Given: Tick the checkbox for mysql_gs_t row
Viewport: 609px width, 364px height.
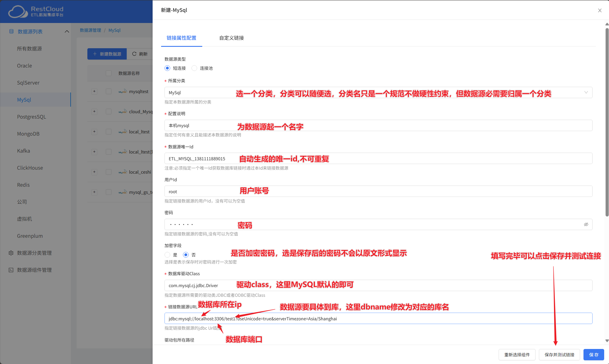Looking at the screenshot, I should click(x=109, y=192).
